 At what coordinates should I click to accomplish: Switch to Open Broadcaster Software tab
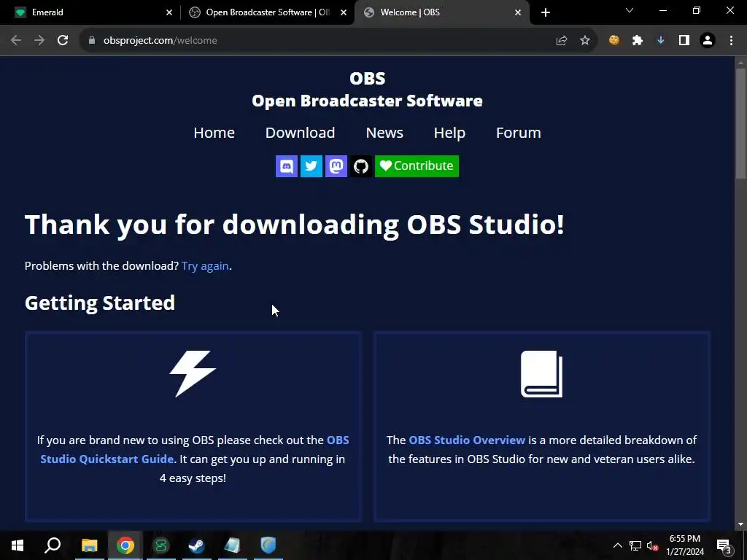[267, 12]
